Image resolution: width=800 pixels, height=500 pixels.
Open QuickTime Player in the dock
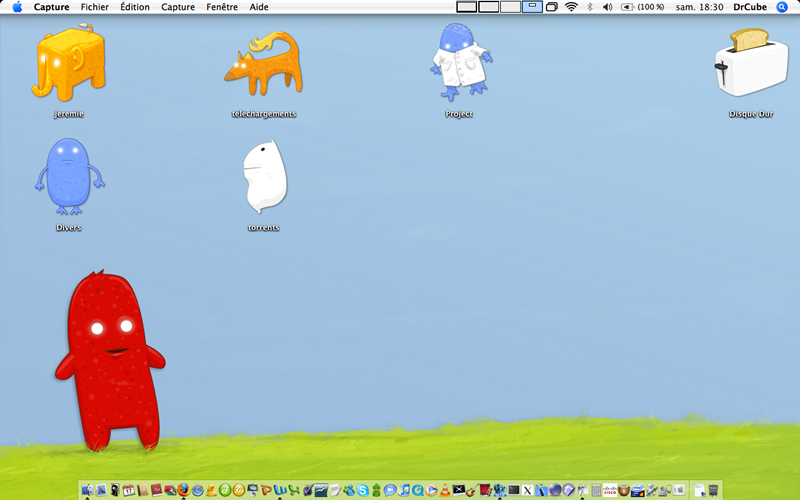(417, 490)
